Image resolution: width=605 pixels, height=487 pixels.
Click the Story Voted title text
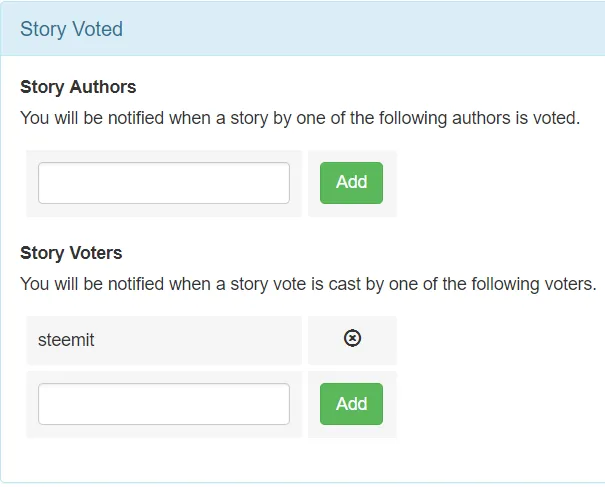tap(71, 29)
